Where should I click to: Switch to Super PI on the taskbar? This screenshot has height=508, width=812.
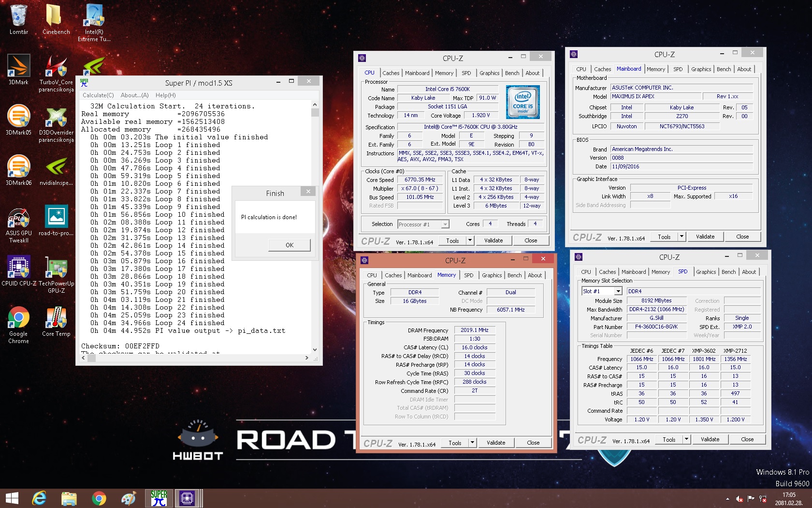(159, 498)
